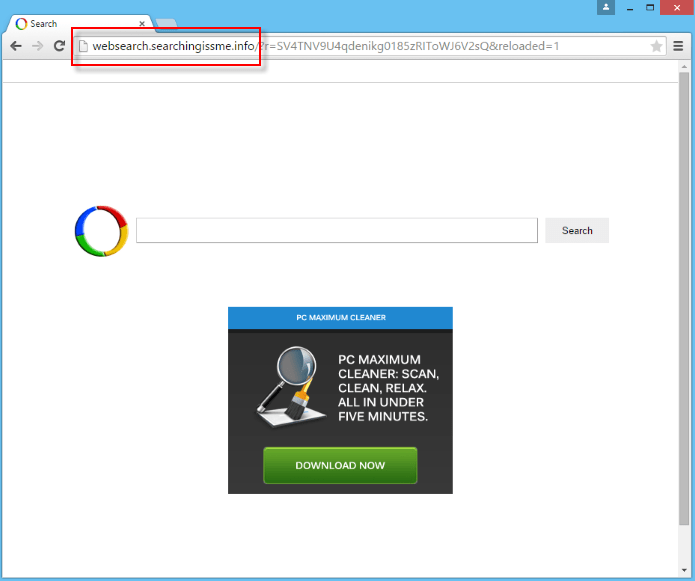Reload the page with the refresh icon
This screenshot has width=695, height=581.
59,46
